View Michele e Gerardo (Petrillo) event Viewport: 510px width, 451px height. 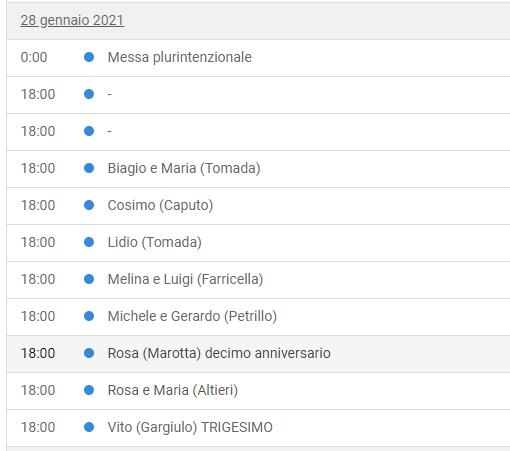point(192,316)
